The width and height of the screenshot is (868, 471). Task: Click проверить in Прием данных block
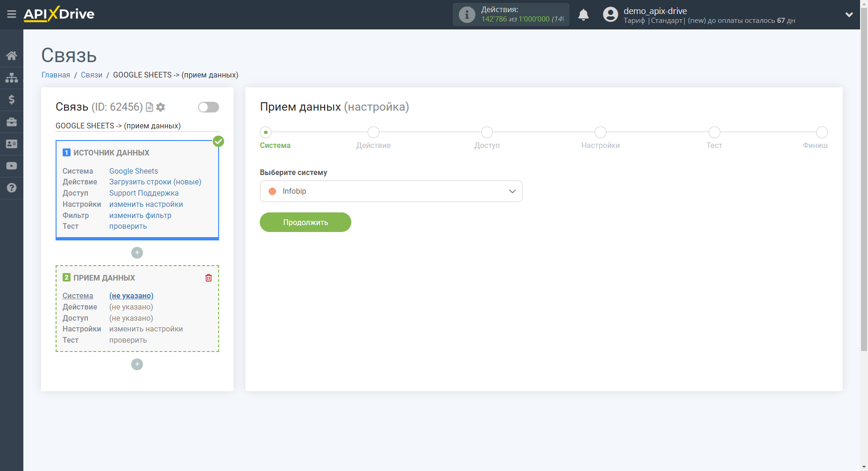(128, 340)
